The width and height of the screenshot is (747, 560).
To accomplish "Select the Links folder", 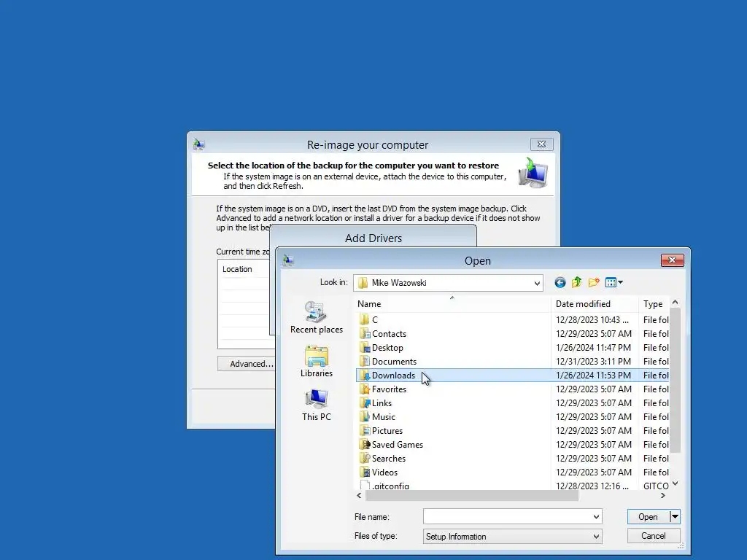I will (x=382, y=402).
